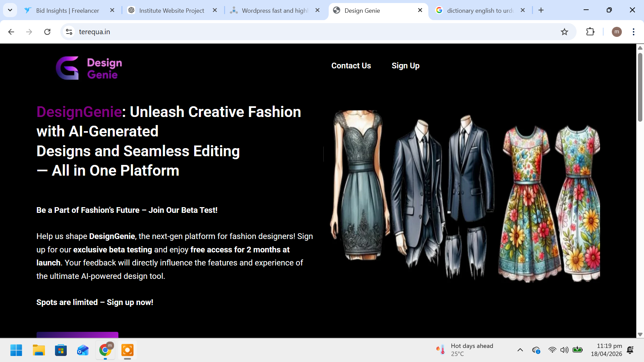Open battery power settings from the tray

tap(578, 350)
